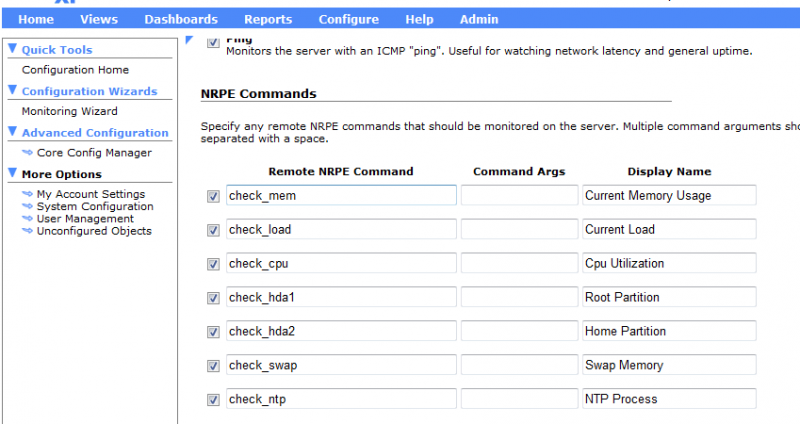
Task: Uncheck the check_swap command checkbox
Action: point(213,366)
